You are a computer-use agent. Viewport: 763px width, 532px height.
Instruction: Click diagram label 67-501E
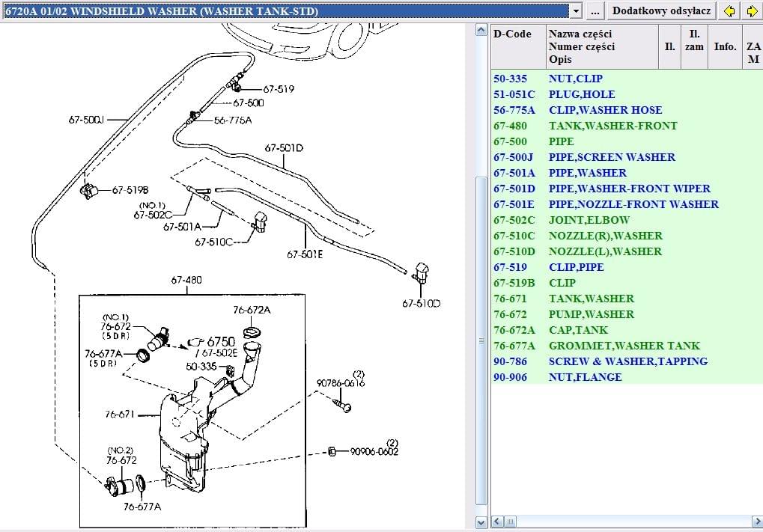coord(305,254)
